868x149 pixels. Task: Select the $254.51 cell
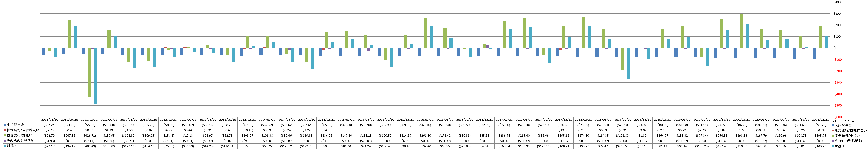[x=721, y=136]
